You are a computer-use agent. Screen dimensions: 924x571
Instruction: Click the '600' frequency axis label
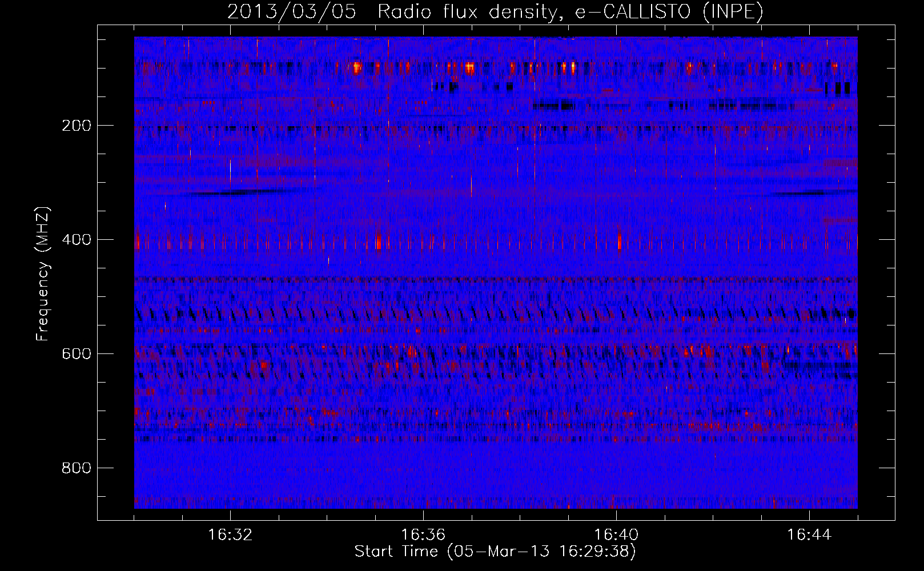pos(77,354)
